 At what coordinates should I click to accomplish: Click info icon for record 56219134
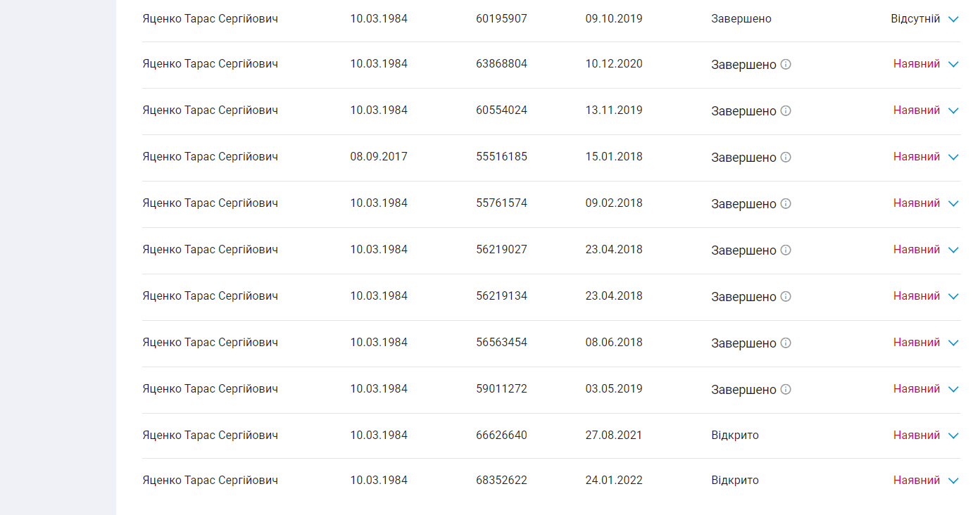click(x=786, y=296)
